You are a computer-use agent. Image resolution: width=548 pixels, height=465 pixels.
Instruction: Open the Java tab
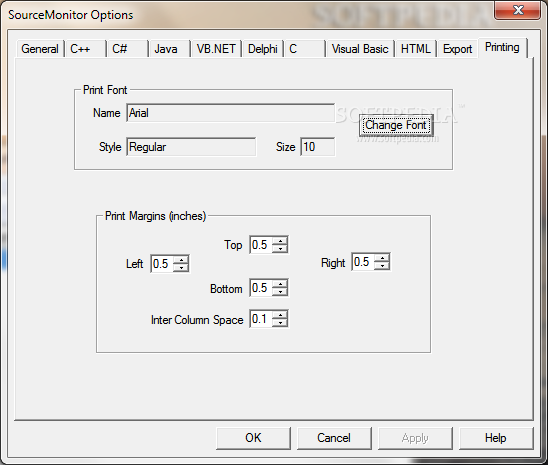coord(170,49)
